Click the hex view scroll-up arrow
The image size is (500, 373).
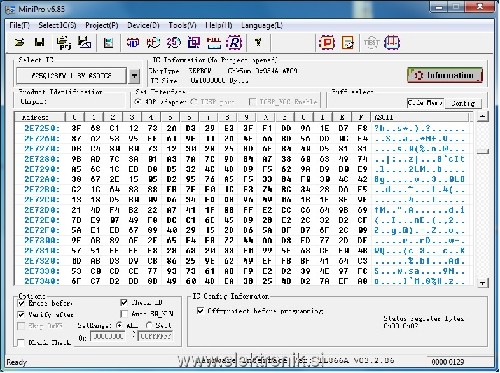coord(483,117)
